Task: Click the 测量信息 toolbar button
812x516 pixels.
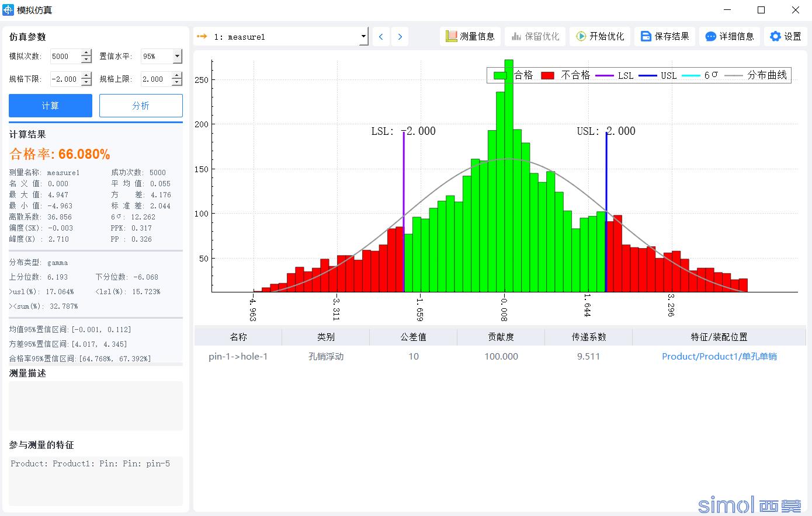Action: coord(470,36)
